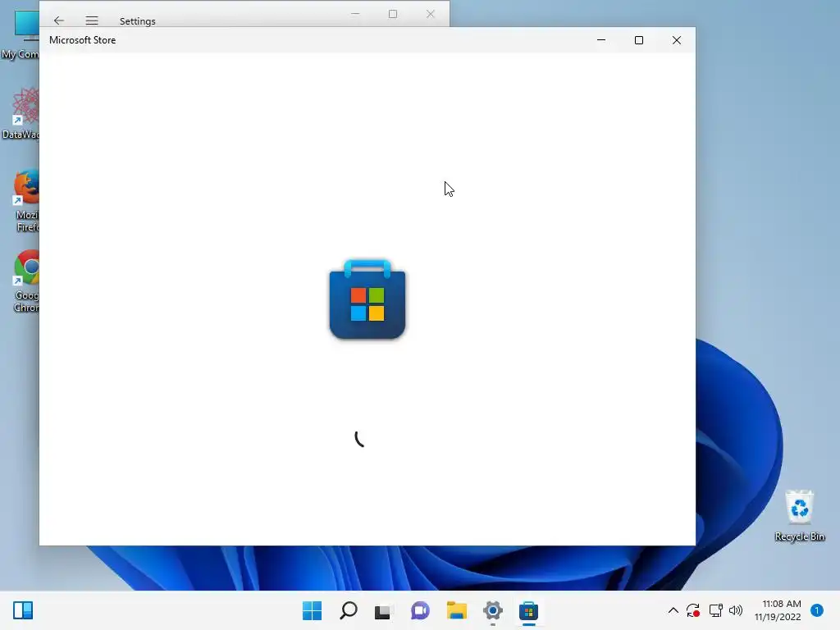Open Settings hamburger navigation menu
The width and height of the screenshot is (840, 630).
pyautogui.click(x=92, y=21)
